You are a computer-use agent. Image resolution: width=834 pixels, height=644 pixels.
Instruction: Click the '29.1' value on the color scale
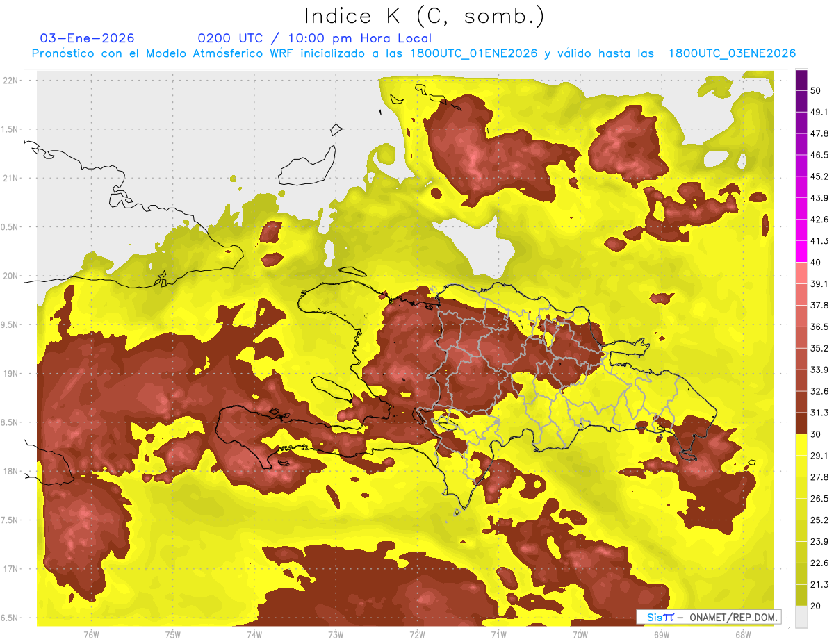pyautogui.click(x=819, y=456)
